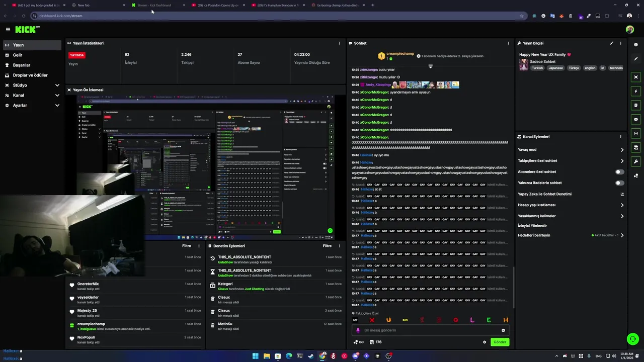Image resolution: width=644 pixels, height=362 pixels.
Task: Open chat settings gear icon
Action: point(485,342)
